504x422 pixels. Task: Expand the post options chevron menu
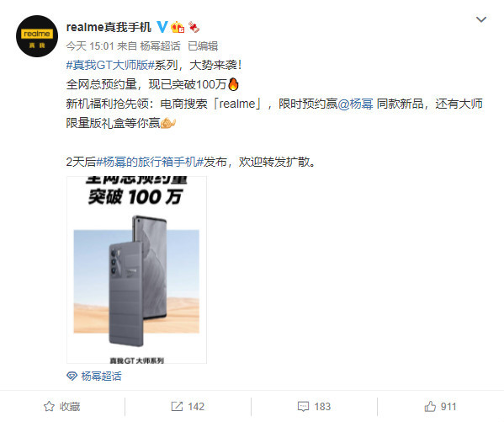(x=480, y=19)
